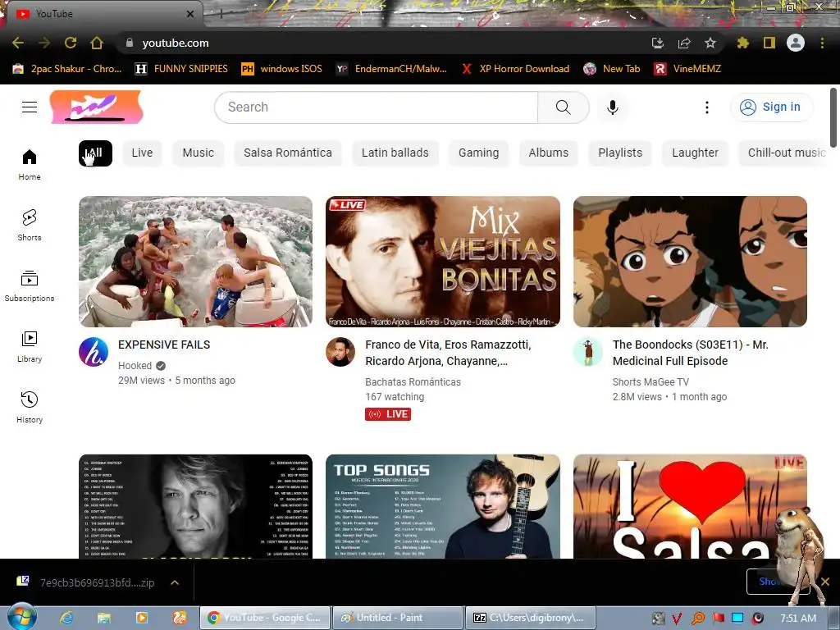Open EXPENSIVE FAILS video thumbnail
This screenshot has width=840, height=630.
(x=195, y=262)
